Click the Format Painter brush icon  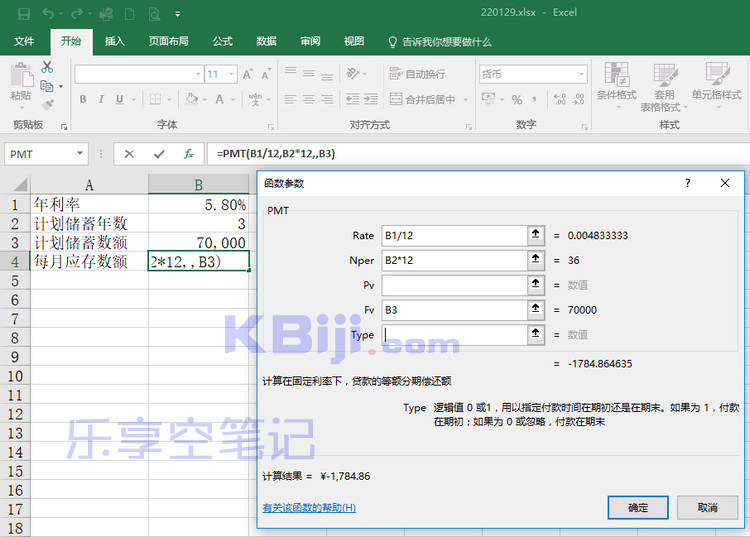point(47,104)
